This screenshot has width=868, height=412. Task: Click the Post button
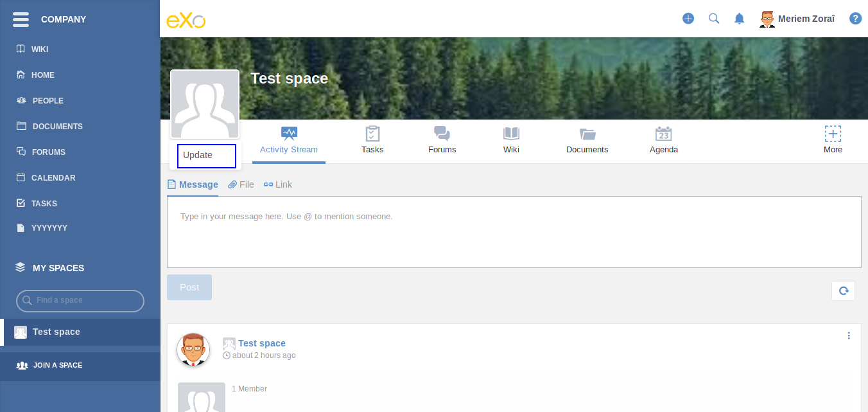189,287
